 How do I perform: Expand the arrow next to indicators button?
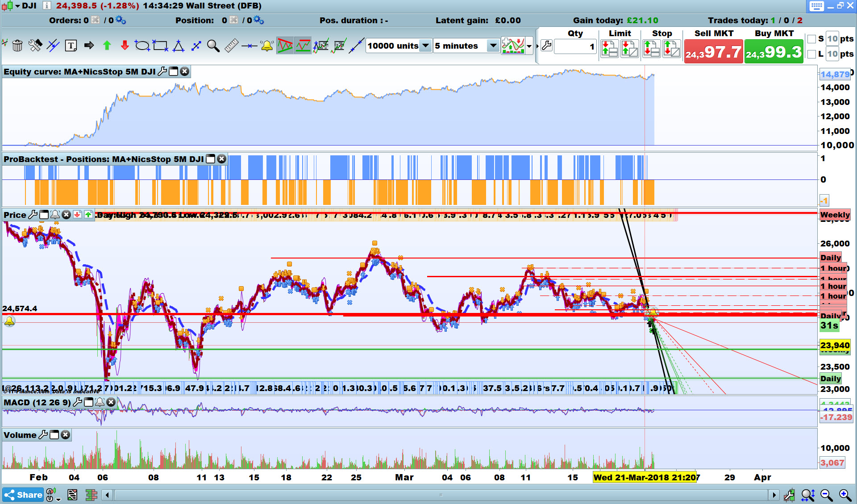click(x=529, y=46)
